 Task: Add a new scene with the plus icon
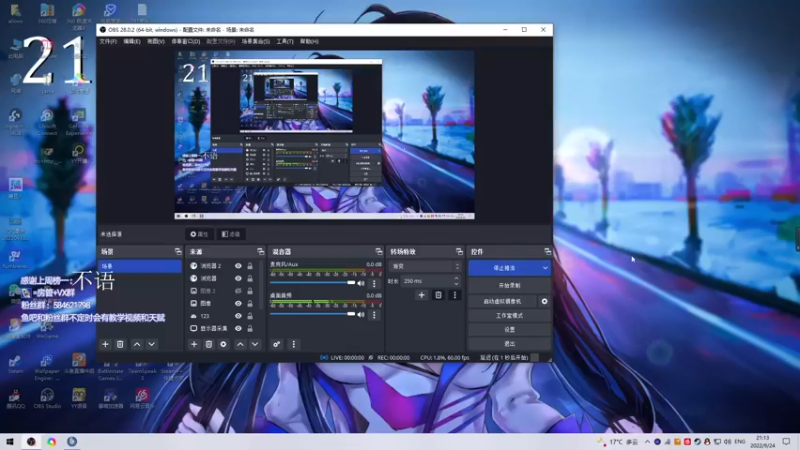[x=105, y=344]
